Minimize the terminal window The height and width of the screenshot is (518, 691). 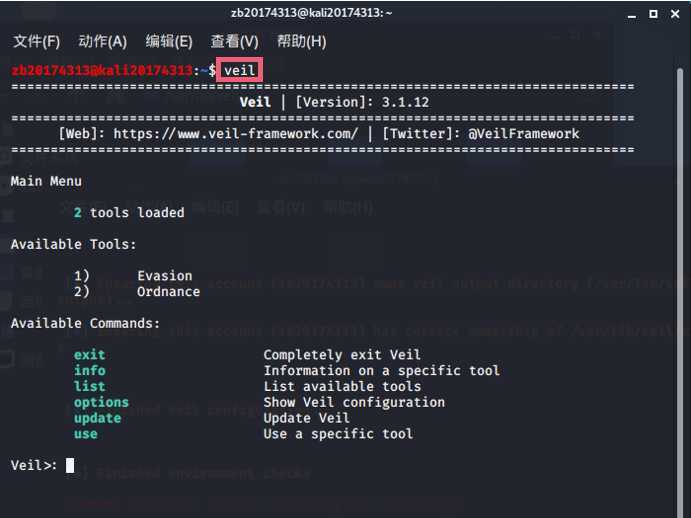(x=632, y=15)
